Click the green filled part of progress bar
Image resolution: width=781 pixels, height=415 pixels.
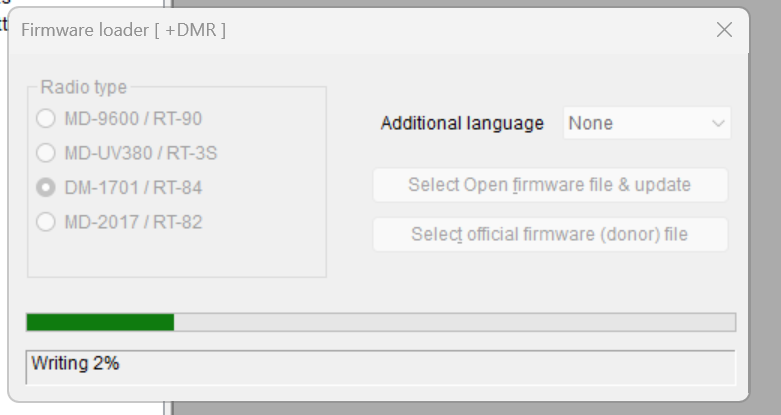[x=100, y=322]
